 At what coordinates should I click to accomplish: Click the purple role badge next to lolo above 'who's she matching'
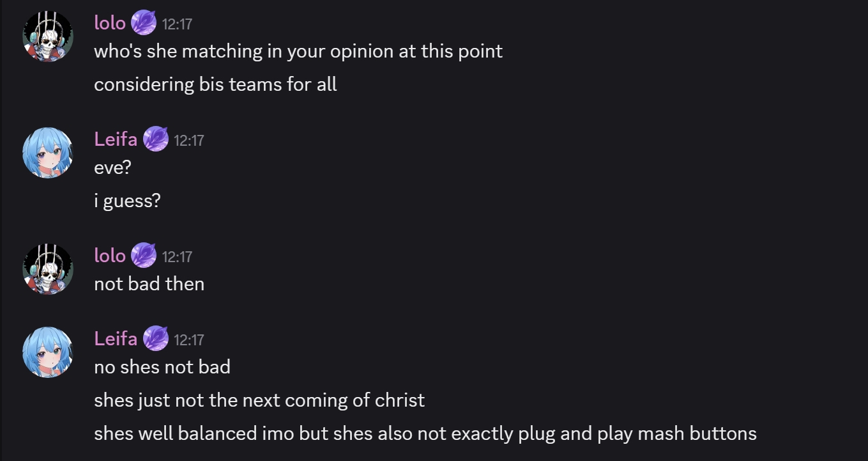click(144, 23)
